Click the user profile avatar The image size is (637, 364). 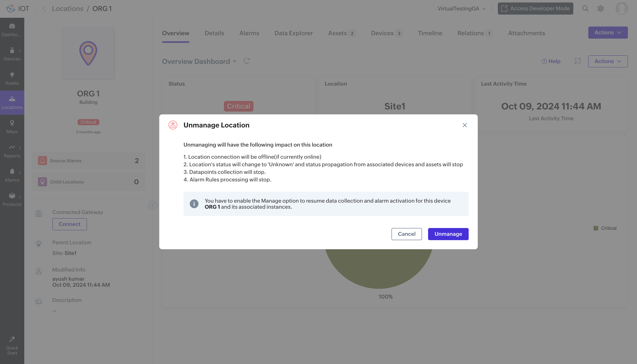click(621, 9)
